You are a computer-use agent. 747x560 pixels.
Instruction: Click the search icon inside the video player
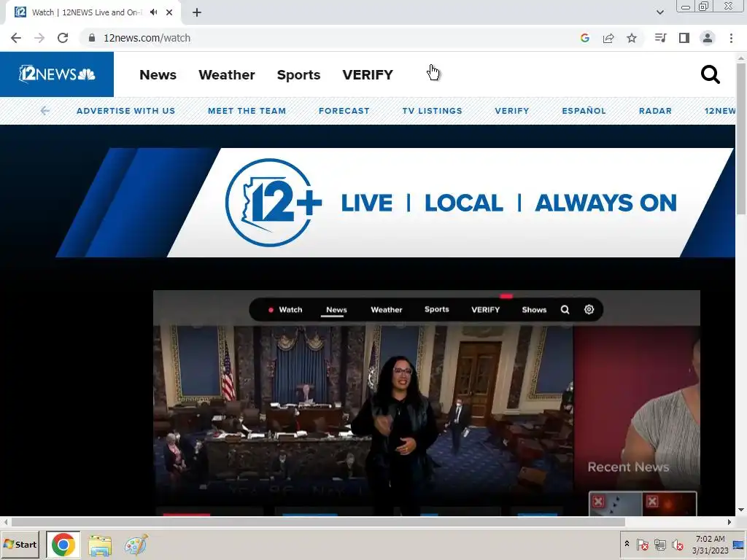(565, 309)
